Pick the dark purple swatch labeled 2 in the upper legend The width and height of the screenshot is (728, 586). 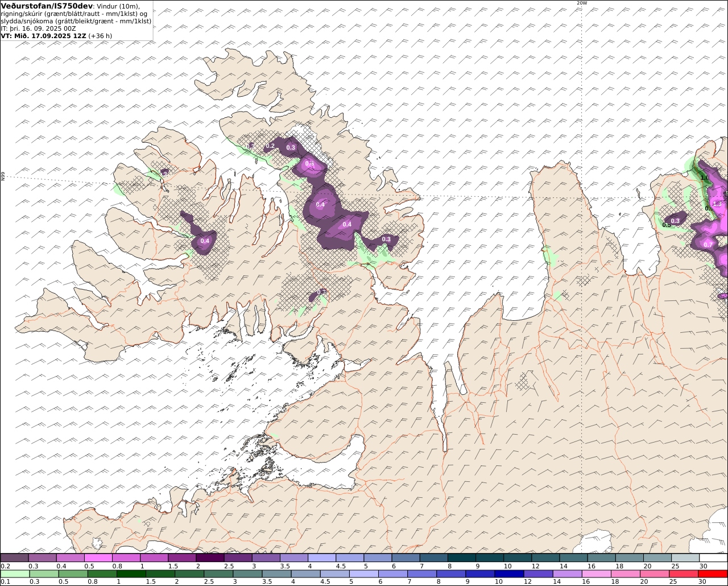point(209,558)
